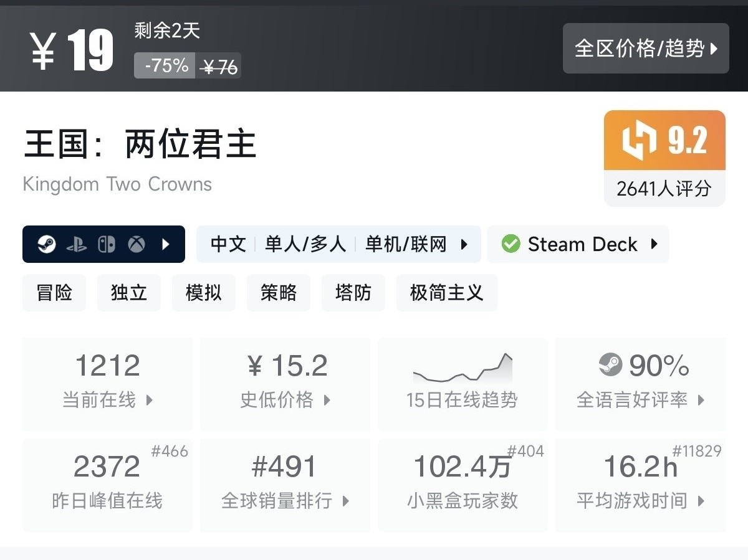Expand the platforms list arrow

[166, 244]
